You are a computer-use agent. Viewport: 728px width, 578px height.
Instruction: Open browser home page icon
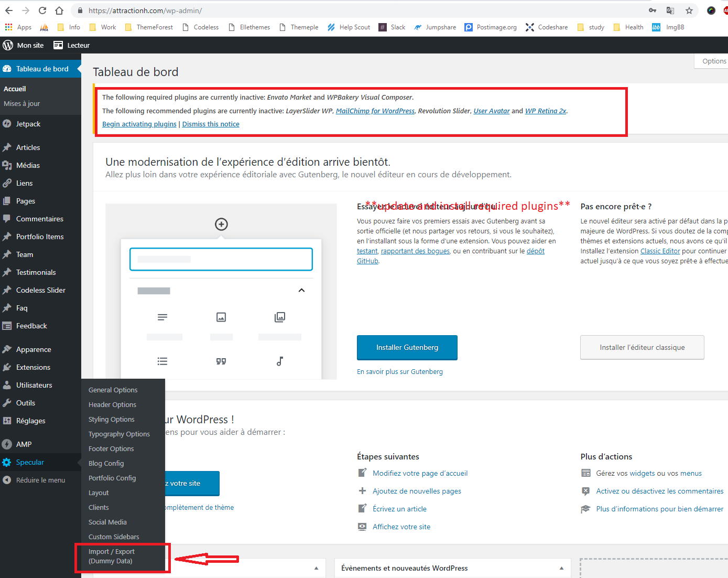tap(59, 10)
